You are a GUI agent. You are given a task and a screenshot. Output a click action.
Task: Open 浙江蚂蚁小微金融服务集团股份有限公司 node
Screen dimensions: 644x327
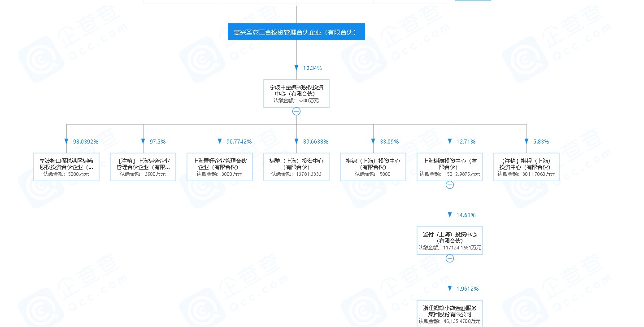450,314
